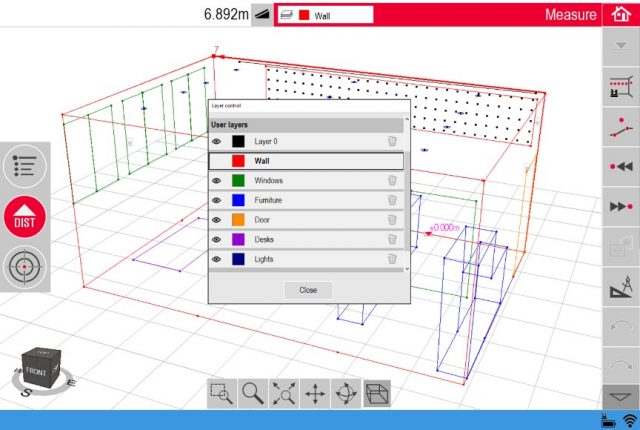This screenshot has width=640, height=430.
Task: Click the red DIST measure button
Action: [x=24, y=218]
